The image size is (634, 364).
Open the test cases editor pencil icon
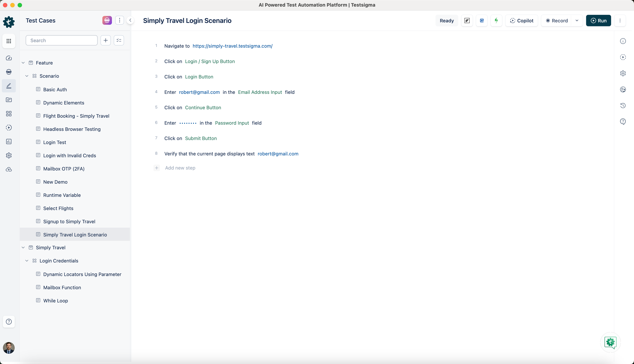(x=9, y=86)
